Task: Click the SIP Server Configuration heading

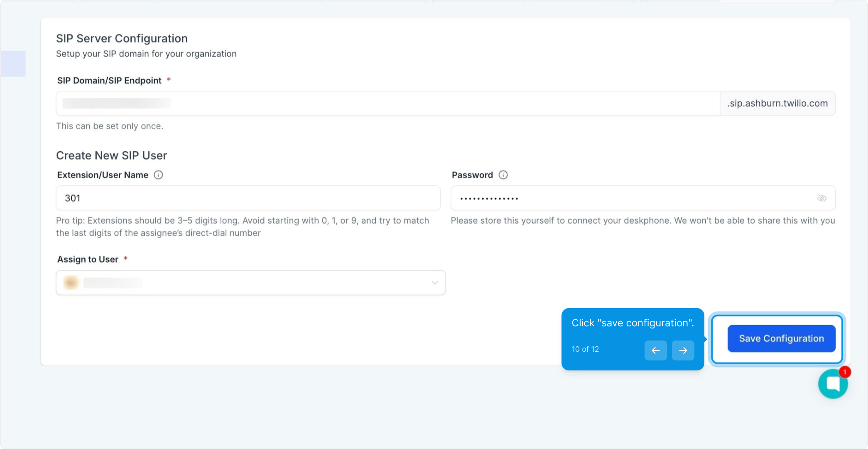Action: 122,39
